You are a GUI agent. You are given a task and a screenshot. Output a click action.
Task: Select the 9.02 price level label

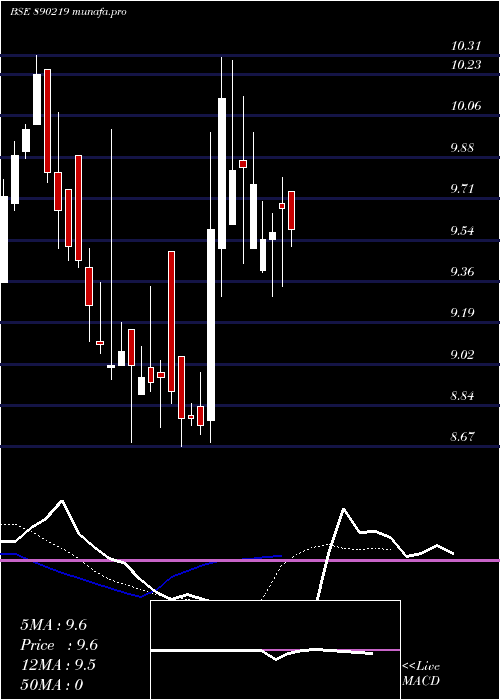click(x=462, y=355)
